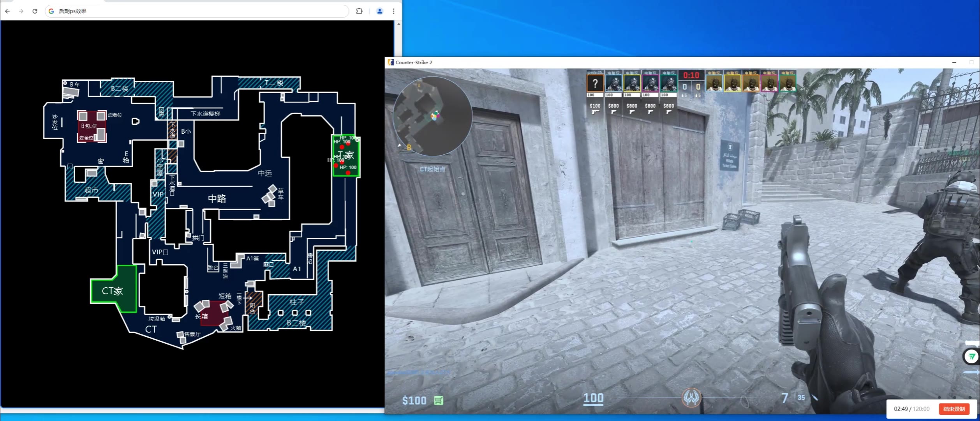Click the circular radar minimap in the game
The image size is (980, 421).
pos(432,116)
